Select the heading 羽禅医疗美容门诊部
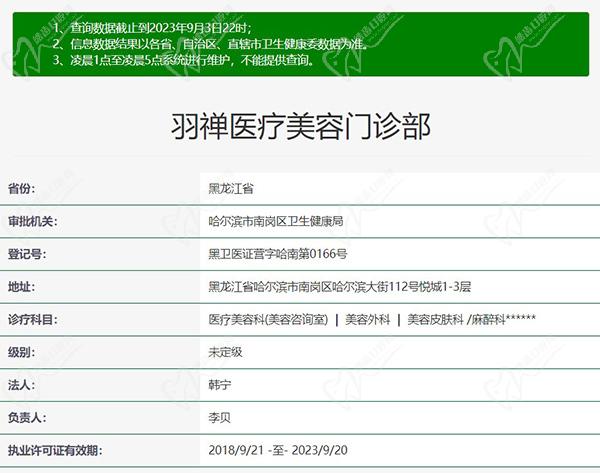Viewport: 600px width, 473px height. pos(300,127)
